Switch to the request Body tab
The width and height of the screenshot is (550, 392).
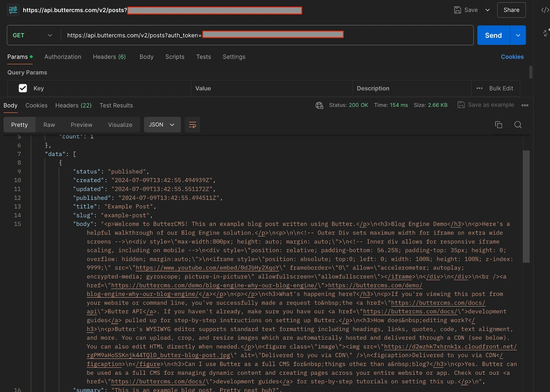coord(147,57)
